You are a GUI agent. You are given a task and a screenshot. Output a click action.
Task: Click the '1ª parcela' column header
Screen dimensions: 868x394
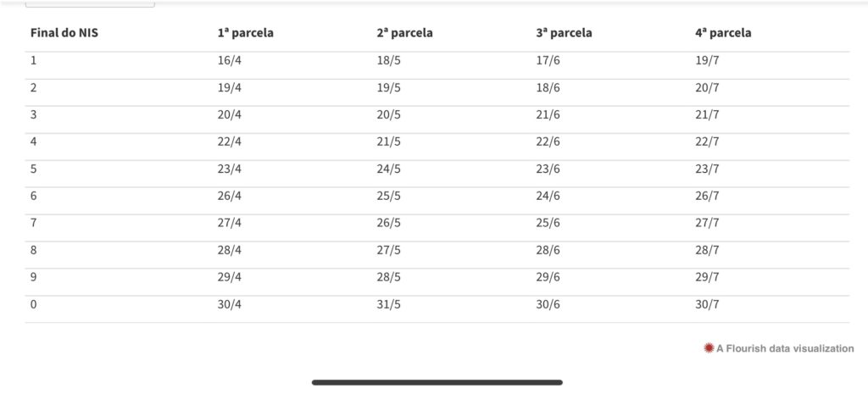pos(245,33)
